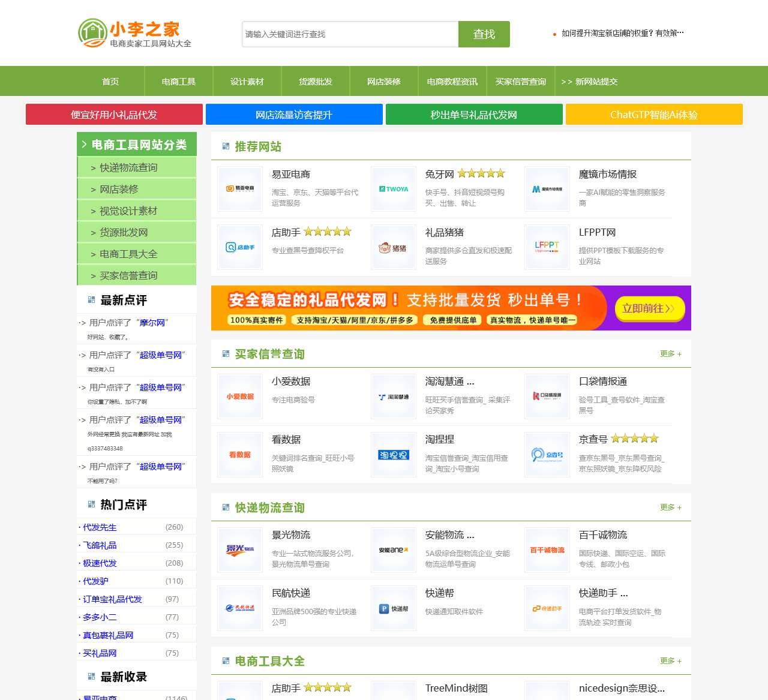Open the 礼品猪猪 pig logo thumbnail

point(394,247)
